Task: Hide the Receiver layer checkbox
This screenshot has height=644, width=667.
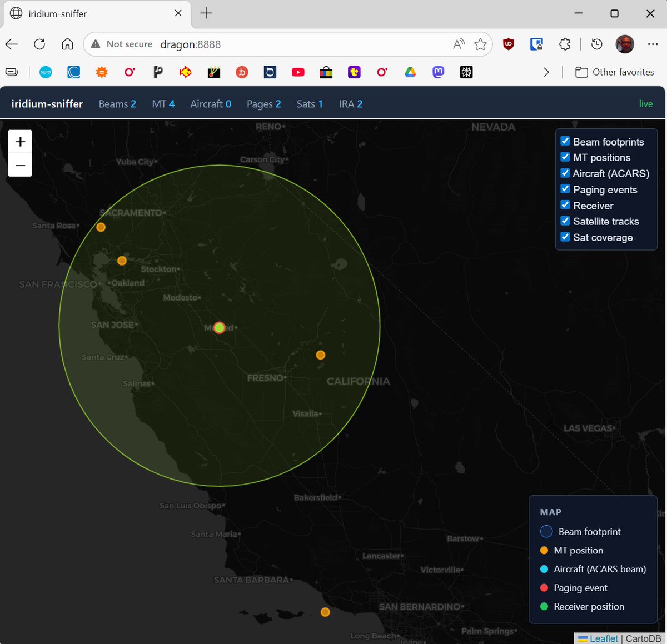Action: pos(565,205)
